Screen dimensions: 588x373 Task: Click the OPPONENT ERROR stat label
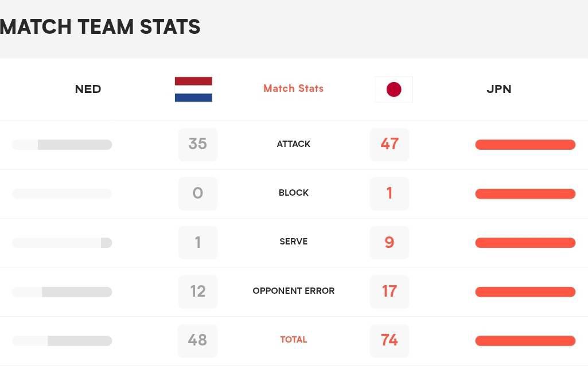tap(293, 291)
